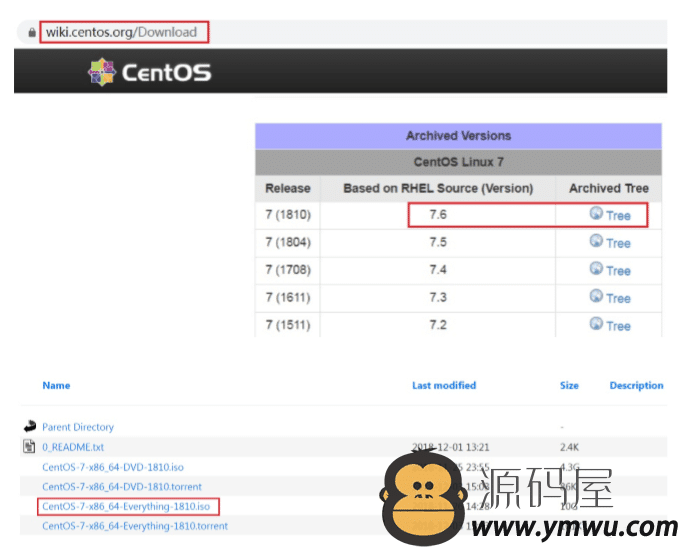Click the '7.3' RHEL version cell
The height and width of the screenshot is (547, 691).
pyautogui.click(x=438, y=298)
